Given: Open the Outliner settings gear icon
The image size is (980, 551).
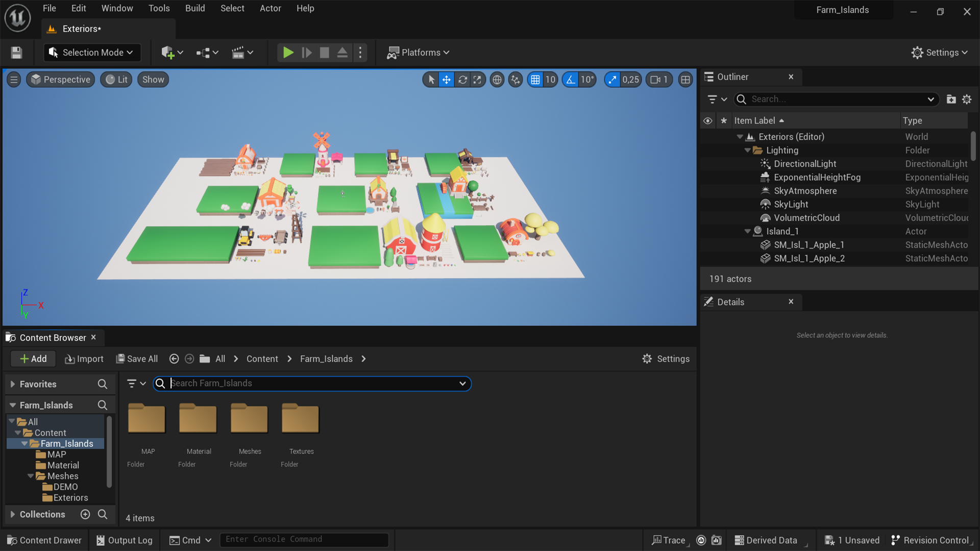Looking at the screenshot, I should click(967, 99).
